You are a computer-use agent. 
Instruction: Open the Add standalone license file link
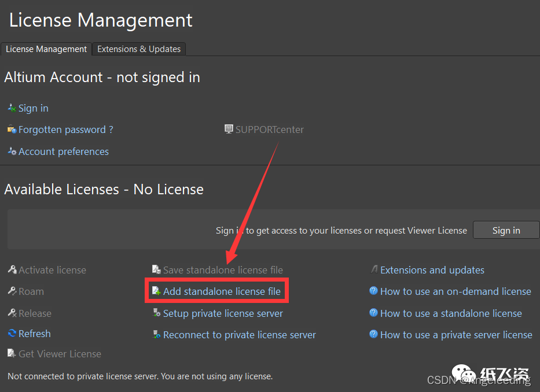point(222,291)
